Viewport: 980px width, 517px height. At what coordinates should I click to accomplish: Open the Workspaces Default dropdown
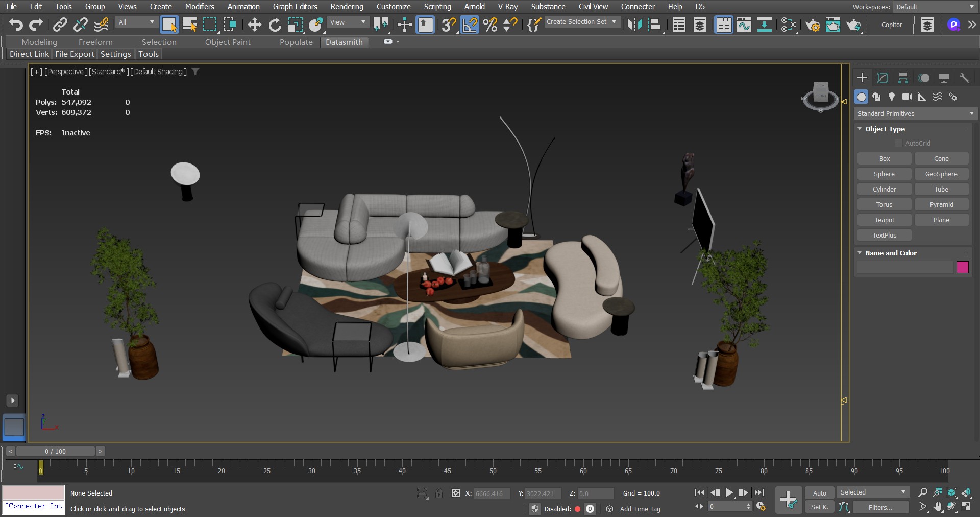(935, 7)
